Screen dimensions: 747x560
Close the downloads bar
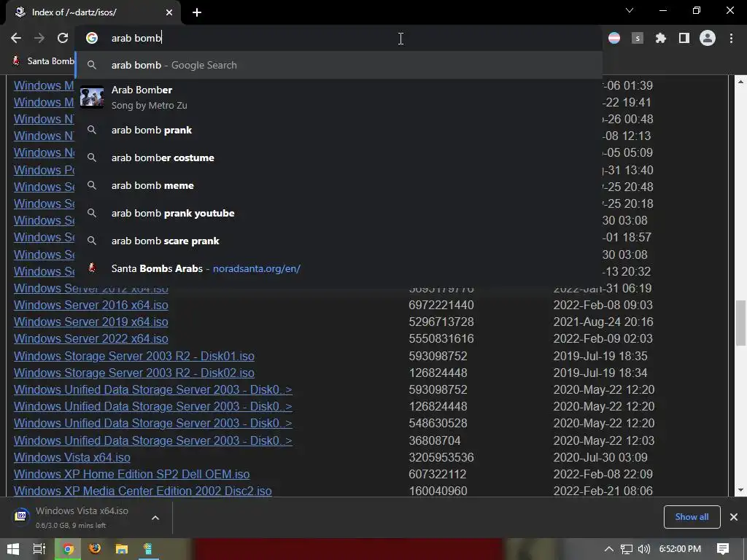[734, 517]
